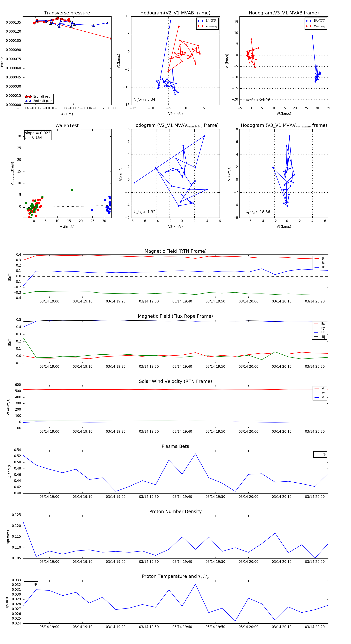Select the Bx' legend entry

pyautogui.click(x=320, y=324)
